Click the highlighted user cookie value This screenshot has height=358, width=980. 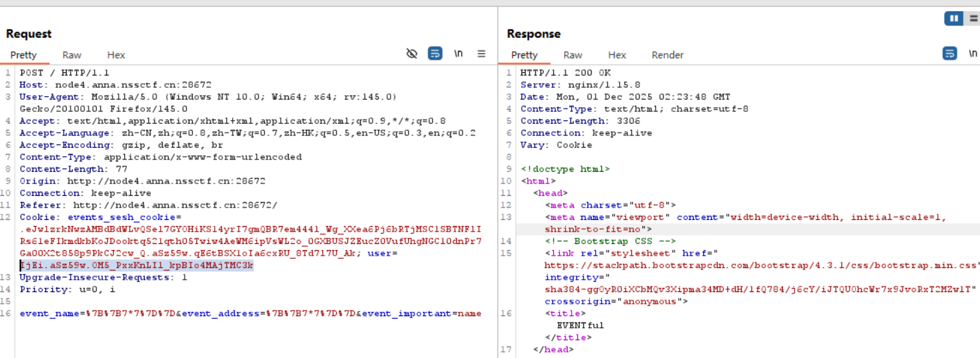(137, 265)
